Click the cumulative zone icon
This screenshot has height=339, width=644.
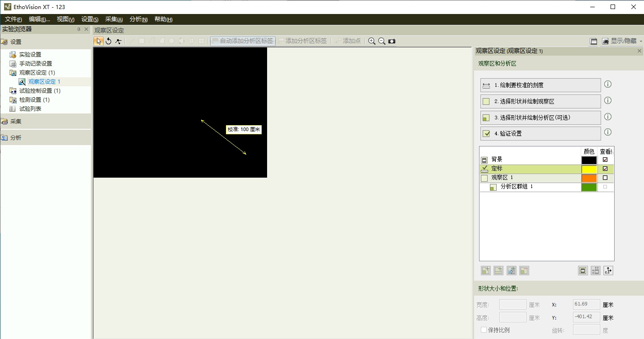tap(512, 270)
